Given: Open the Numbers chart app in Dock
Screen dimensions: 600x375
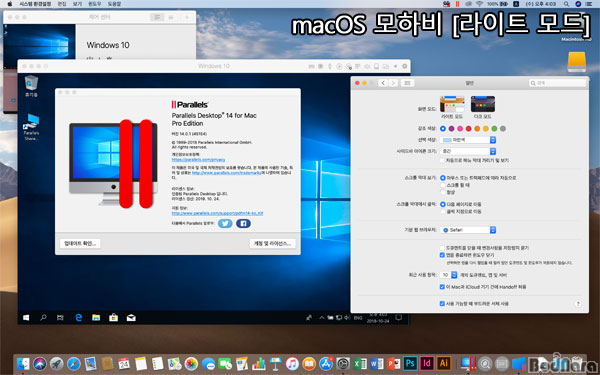Looking at the screenshot, I should 259,363.
